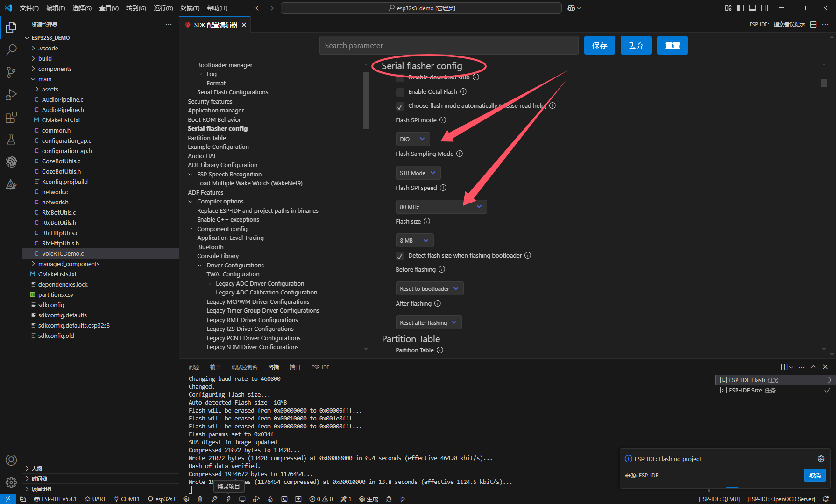Click 取消 to cancel flashing
The image size is (836, 504).
(815, 475)
